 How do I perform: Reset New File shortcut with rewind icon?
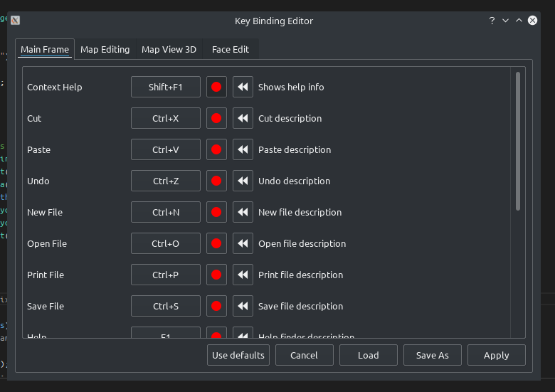(243, 212)
